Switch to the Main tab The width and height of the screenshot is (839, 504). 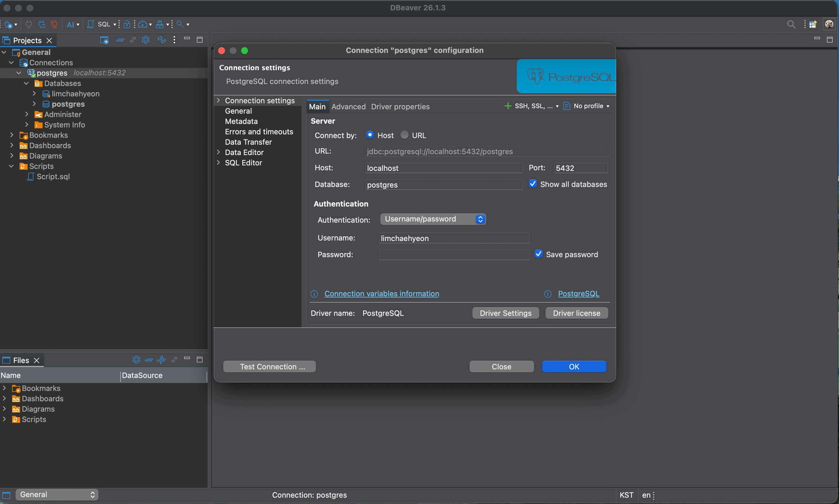(317, 107)
